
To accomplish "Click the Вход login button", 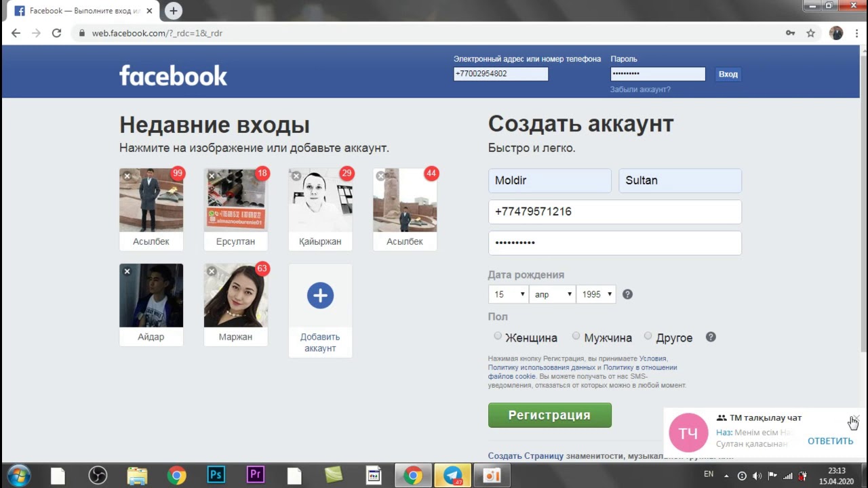I will point(728,74).
